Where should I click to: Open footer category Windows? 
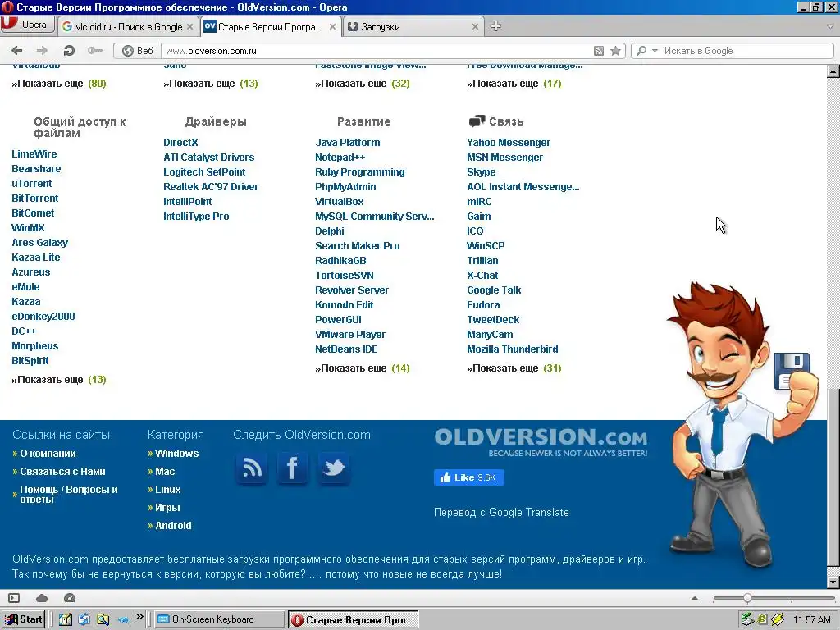[177, 454]
